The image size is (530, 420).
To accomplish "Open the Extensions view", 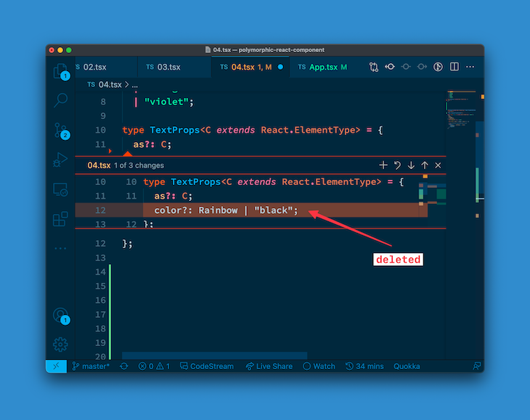I will click(x=61, y=219).
